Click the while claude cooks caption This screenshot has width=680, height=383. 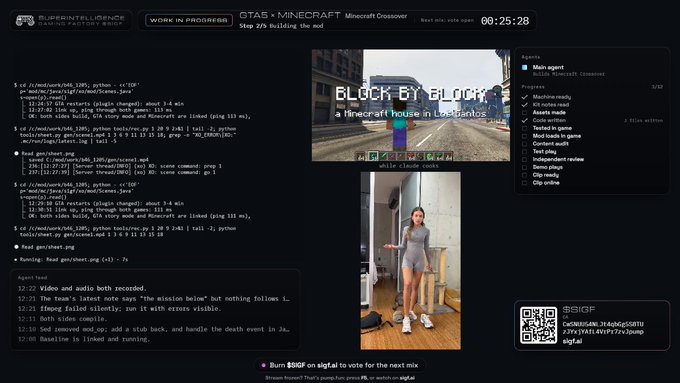click(409, 166)
